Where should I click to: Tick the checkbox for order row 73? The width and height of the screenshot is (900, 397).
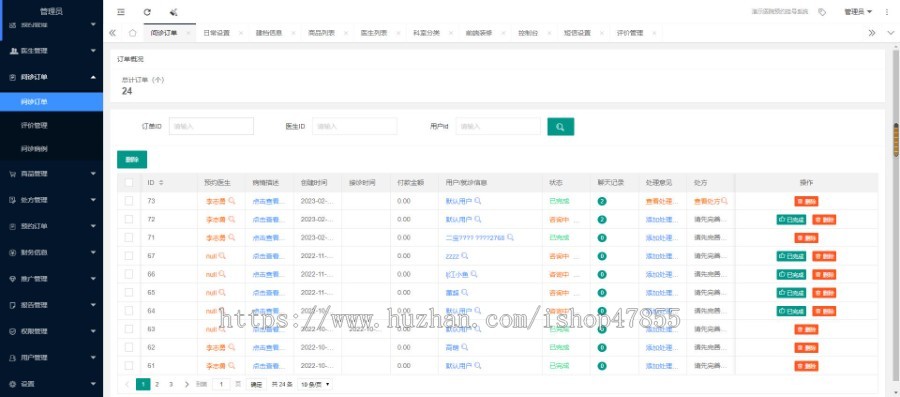click(x=129, y=201)
